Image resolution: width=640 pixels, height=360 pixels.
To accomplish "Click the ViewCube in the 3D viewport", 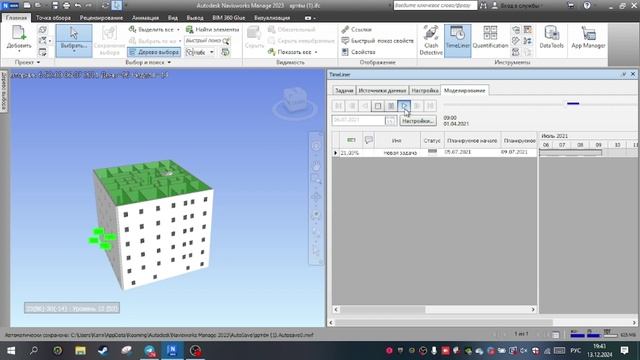I will click(295, 100).
